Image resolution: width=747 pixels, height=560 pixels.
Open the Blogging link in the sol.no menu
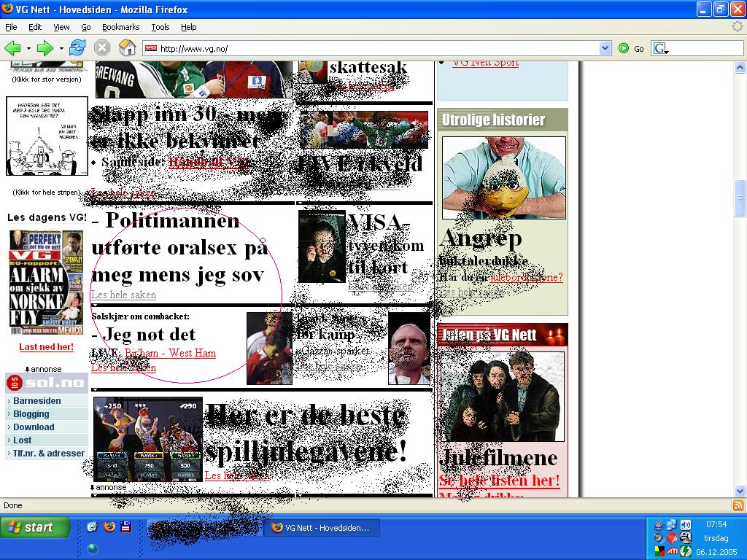click(x=31, y=414)
